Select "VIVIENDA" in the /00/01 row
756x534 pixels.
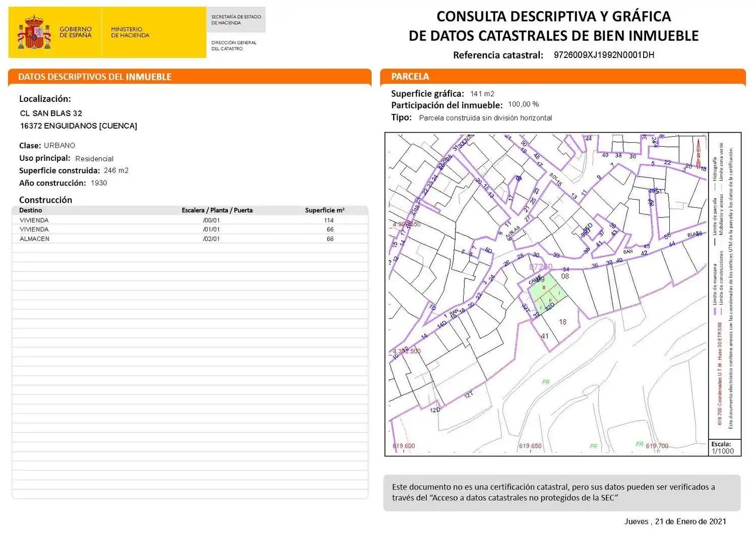tap(34, 220)
